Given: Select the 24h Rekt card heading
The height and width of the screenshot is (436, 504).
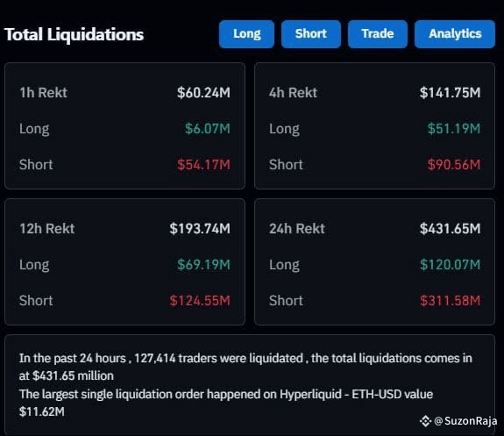Looking at the screenshot, I should (x=297, y=229).
